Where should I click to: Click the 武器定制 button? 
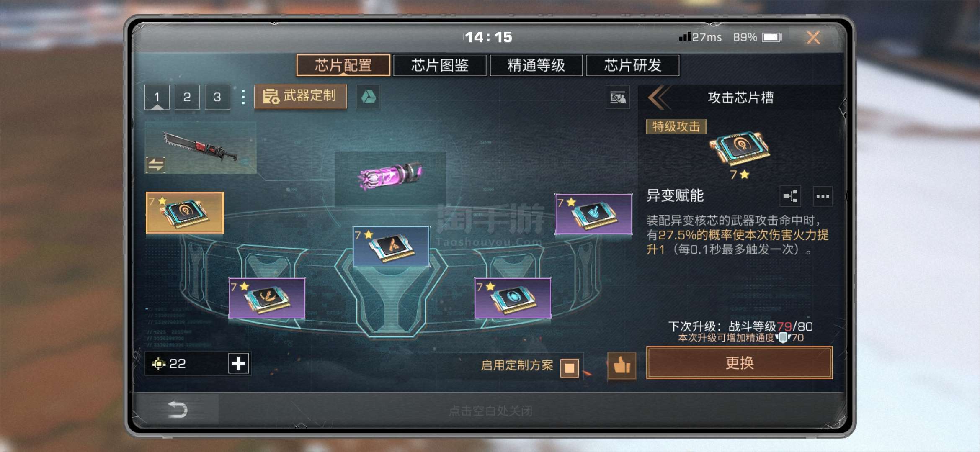[300, 96]
